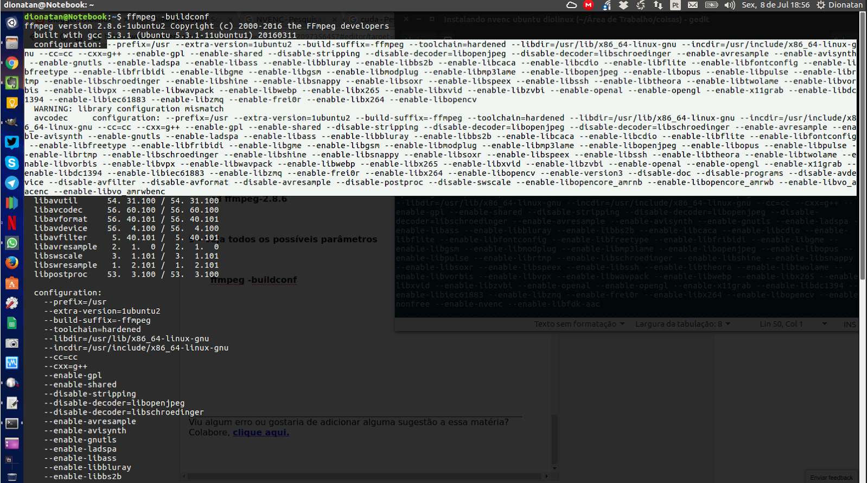Open Ubuntu Software Center icon

[x=11, y=283]
